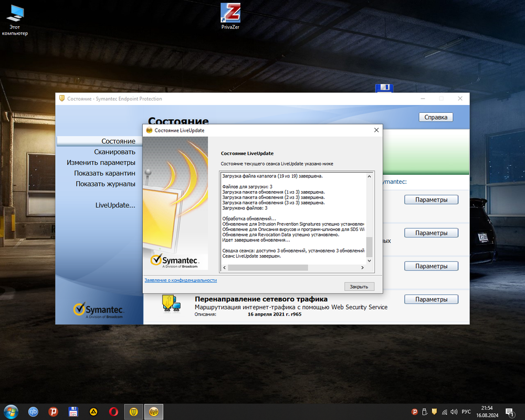Click log line "Загружено файлов: 3"
The width and height of the screenshot is (525, 420).
(x=245, y=208)
